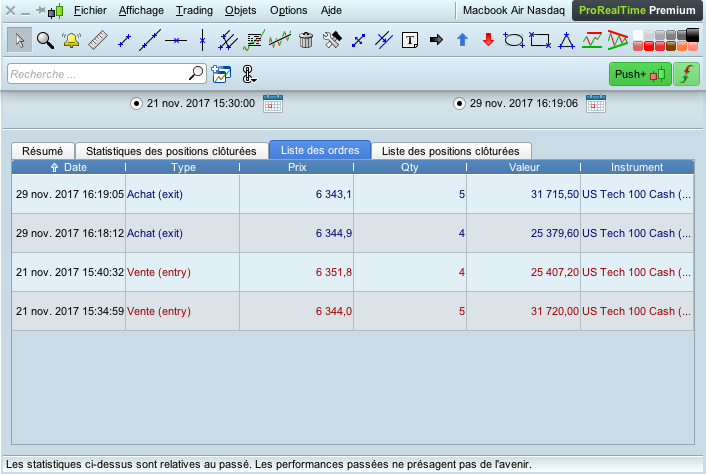Select the blue diagonal arrow segment tool

[x=358, y=40]
